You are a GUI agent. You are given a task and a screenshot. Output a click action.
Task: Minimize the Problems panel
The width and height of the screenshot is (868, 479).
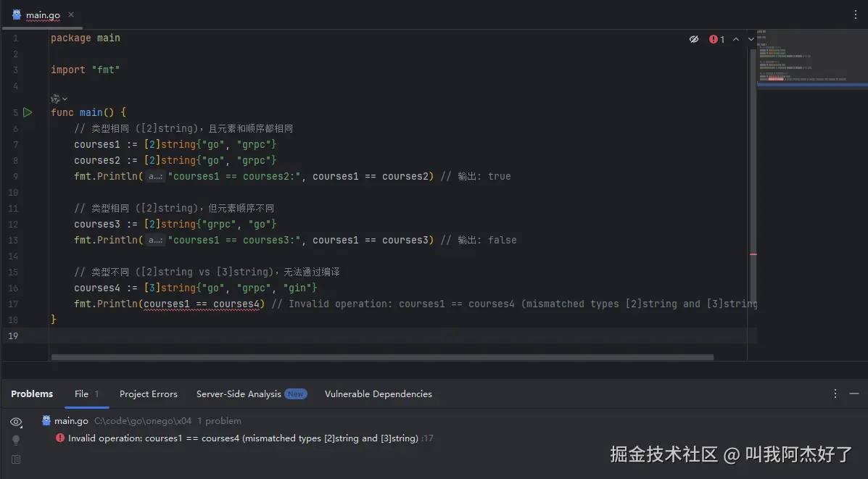pyautogui.click(x=854, y=393)
